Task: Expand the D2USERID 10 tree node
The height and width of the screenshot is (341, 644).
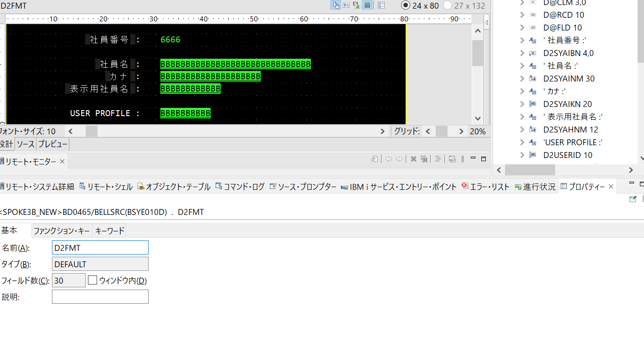Action: (x=522, y=155)
